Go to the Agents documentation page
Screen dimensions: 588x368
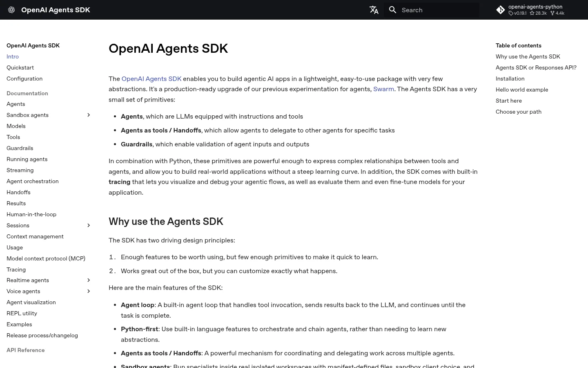(x=16, y=104)
